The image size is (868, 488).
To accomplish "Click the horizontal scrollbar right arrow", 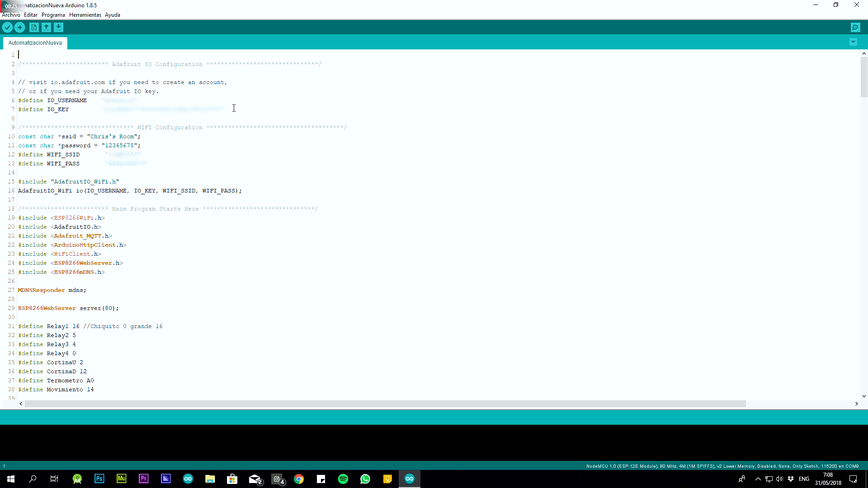I will point(856,404).
